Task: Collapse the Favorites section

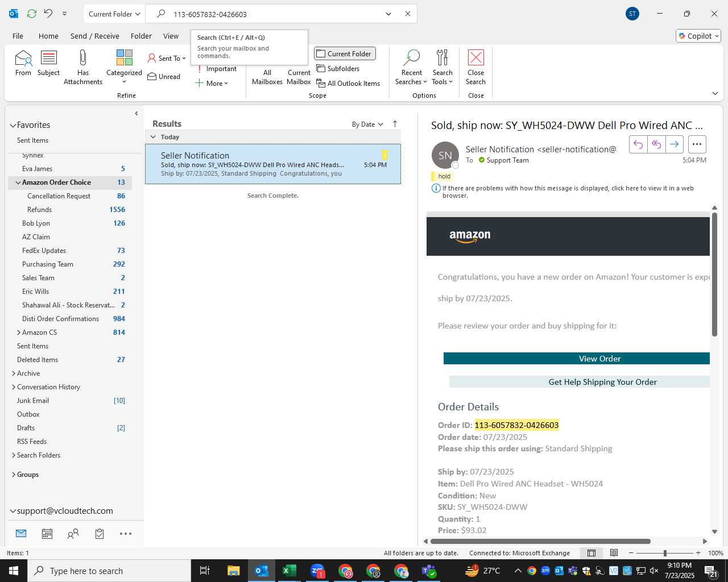Action: [x=13, y=125]
